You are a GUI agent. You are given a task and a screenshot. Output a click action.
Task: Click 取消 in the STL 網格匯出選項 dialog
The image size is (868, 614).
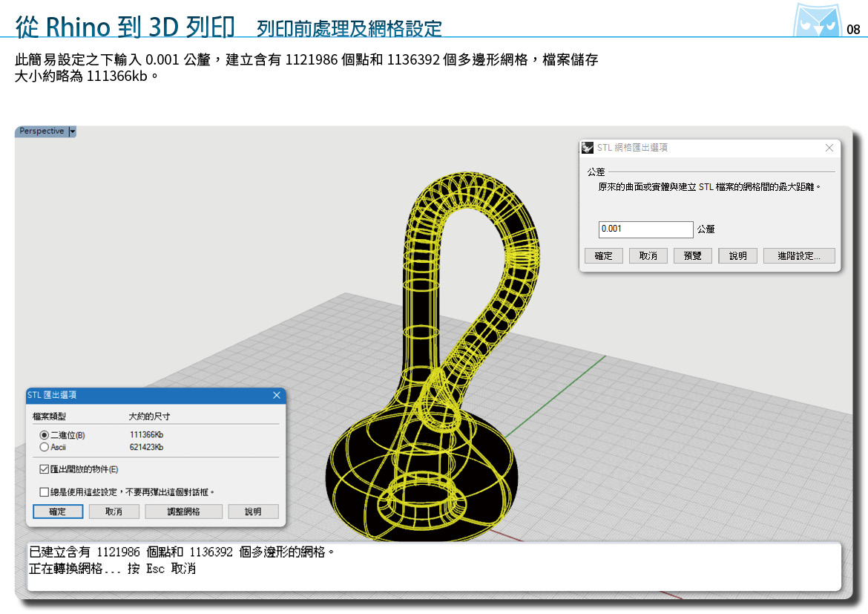point(648,256)
